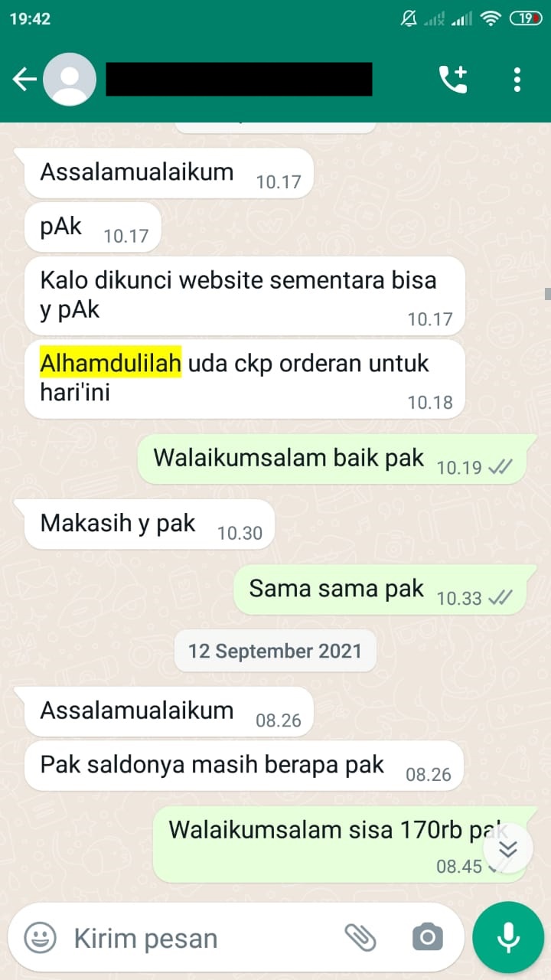The height and width of the screenshot is (980, 551).
Task: Tap the paperclip attachment icon
Action: click(x=360, y=936)
